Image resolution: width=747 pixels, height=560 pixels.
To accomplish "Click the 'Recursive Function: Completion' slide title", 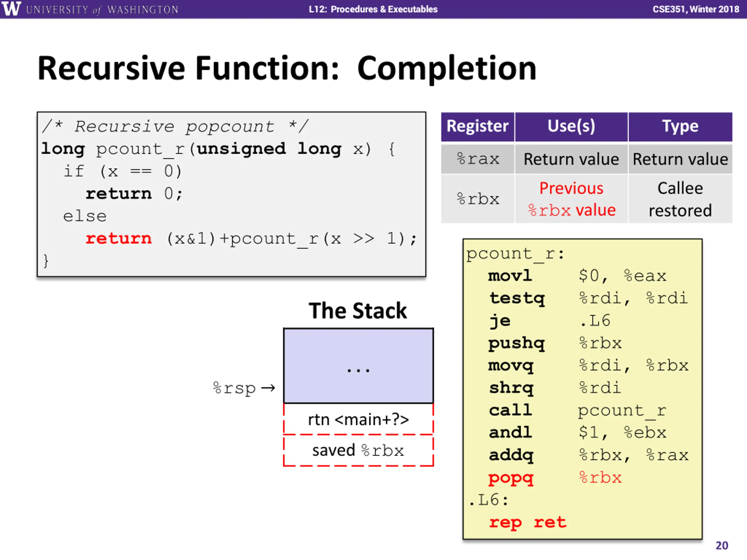I will [287, 69].
